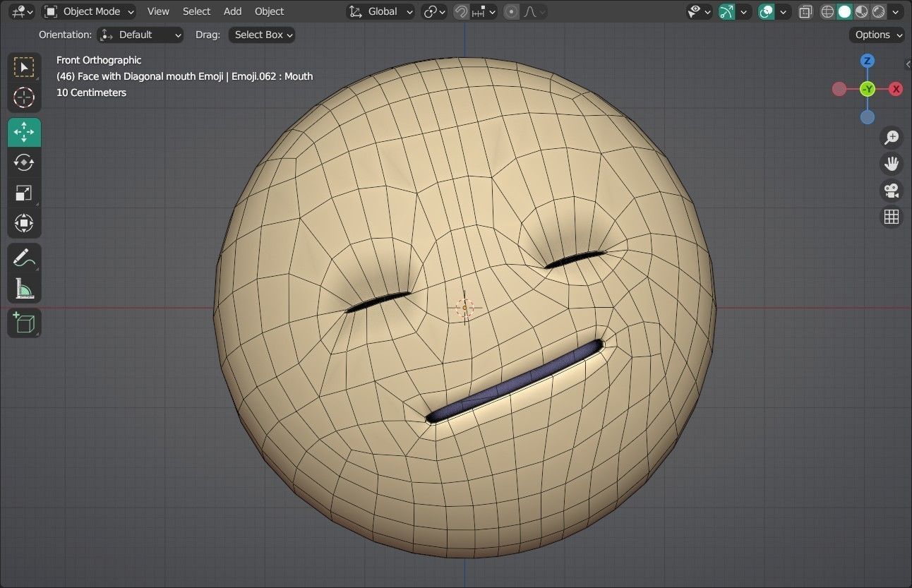Click the emoji's mouth mesh

click(x=515, y=382)
